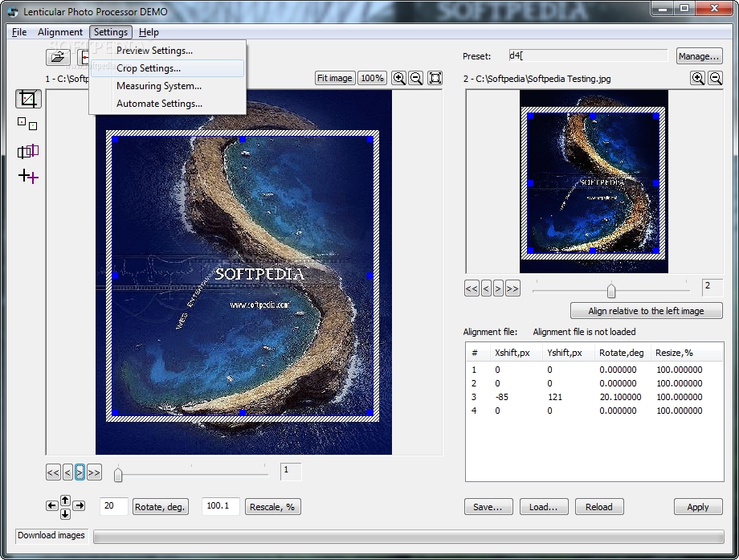Click the left image frame slider handle
Image resolution: width=739 pixels, height=560 pixels.
tap(118, 475)
